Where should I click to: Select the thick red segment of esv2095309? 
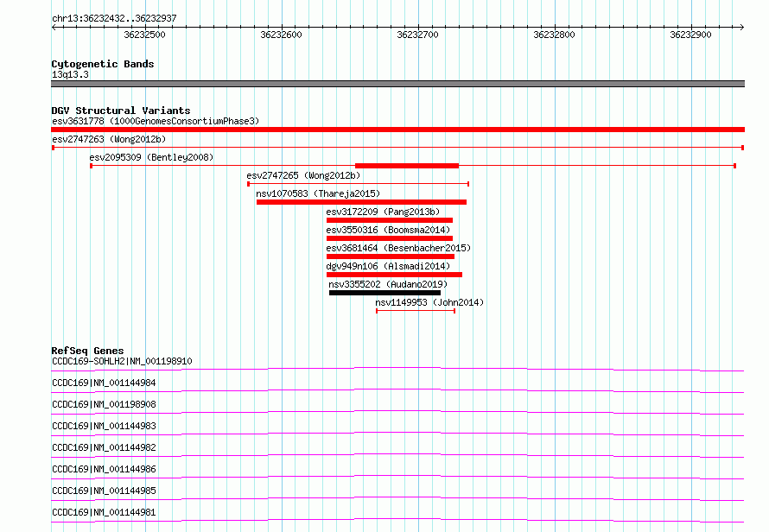click(407, 166)
